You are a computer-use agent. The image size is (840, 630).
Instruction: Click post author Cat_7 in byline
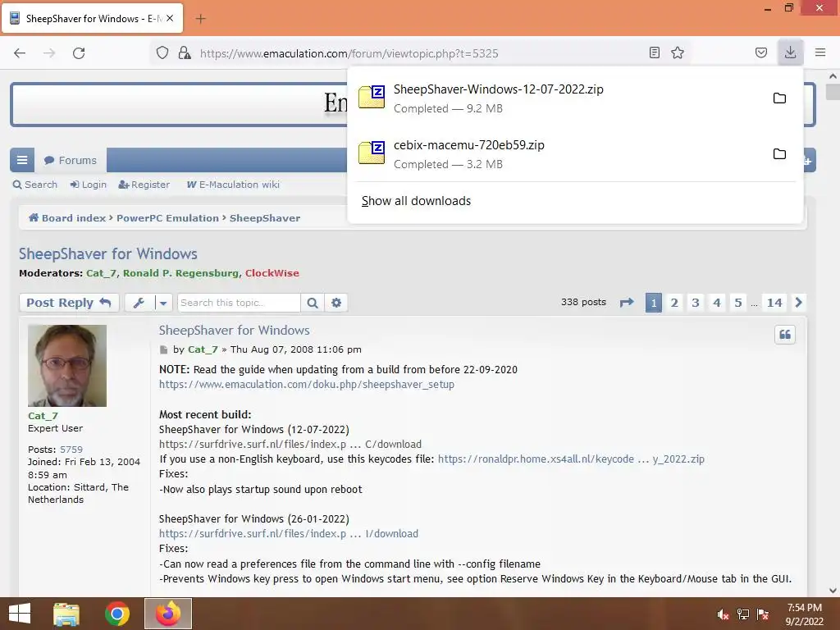click(203, 349)
